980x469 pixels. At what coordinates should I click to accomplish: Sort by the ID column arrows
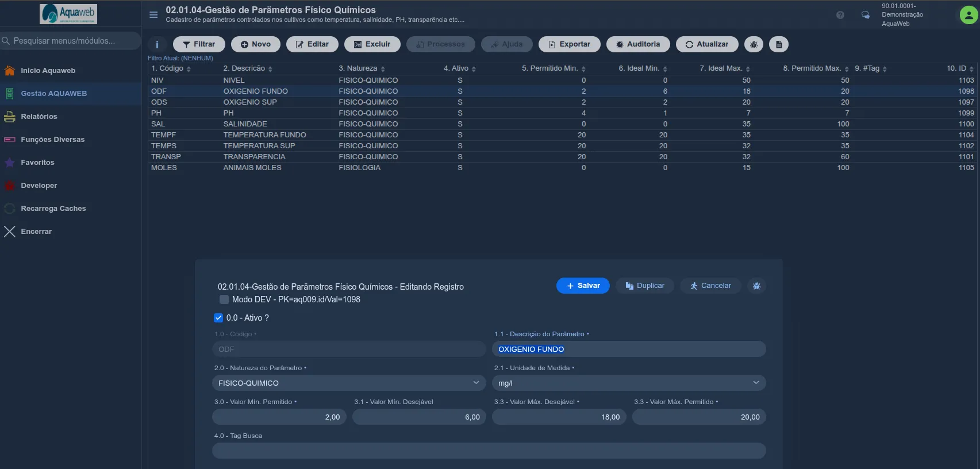pyautogui.click(x=971, y=69)
